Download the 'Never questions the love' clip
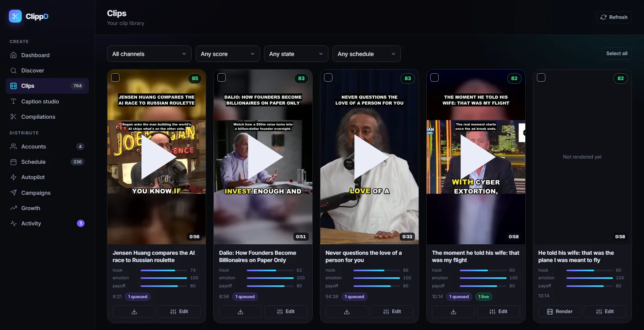This screenshot has width=644, height=330. point(347,311)
